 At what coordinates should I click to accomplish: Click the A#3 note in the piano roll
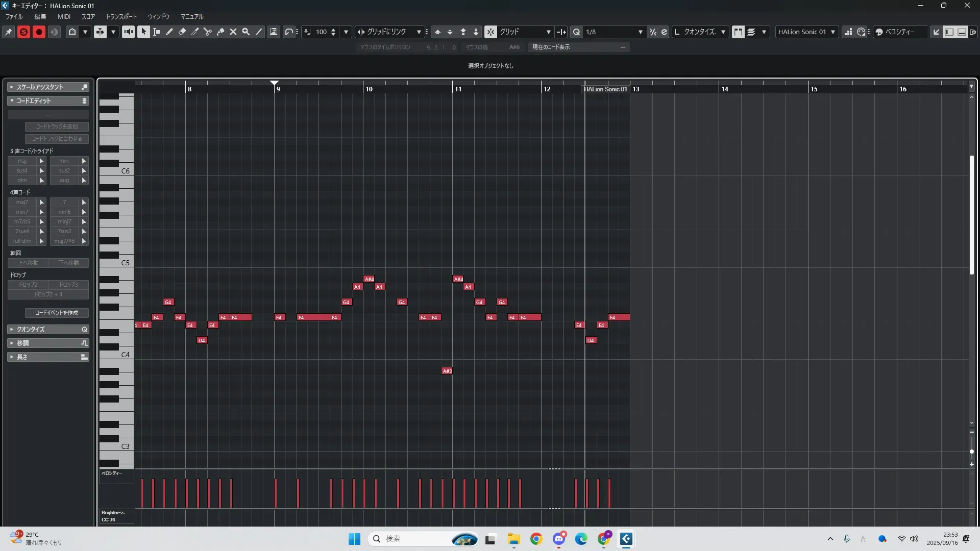click(447, 371)
